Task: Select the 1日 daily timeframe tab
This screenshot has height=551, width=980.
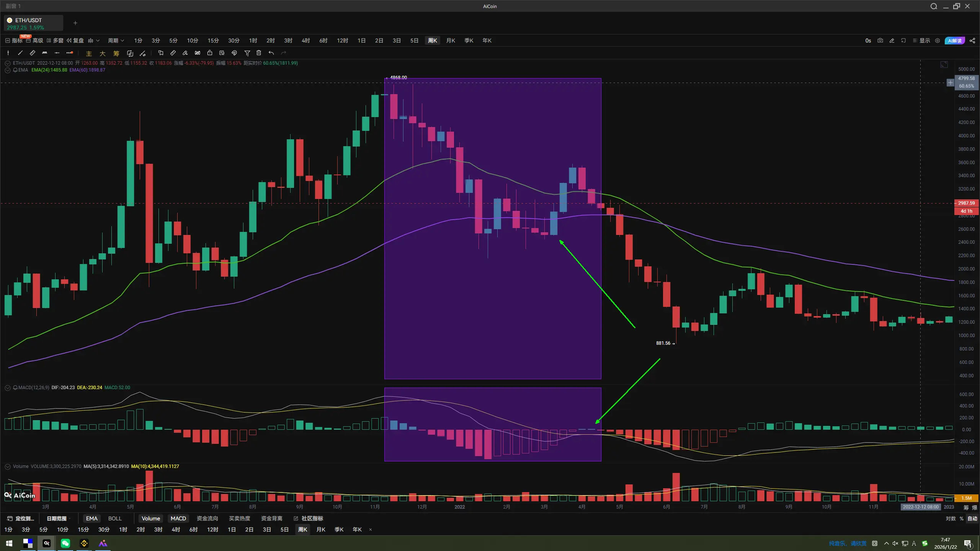Action: 361,41
